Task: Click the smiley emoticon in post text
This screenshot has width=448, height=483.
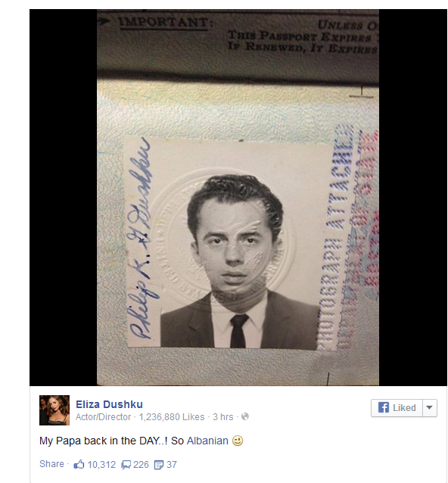Action: pyautogui.click(x=238, y=441)
